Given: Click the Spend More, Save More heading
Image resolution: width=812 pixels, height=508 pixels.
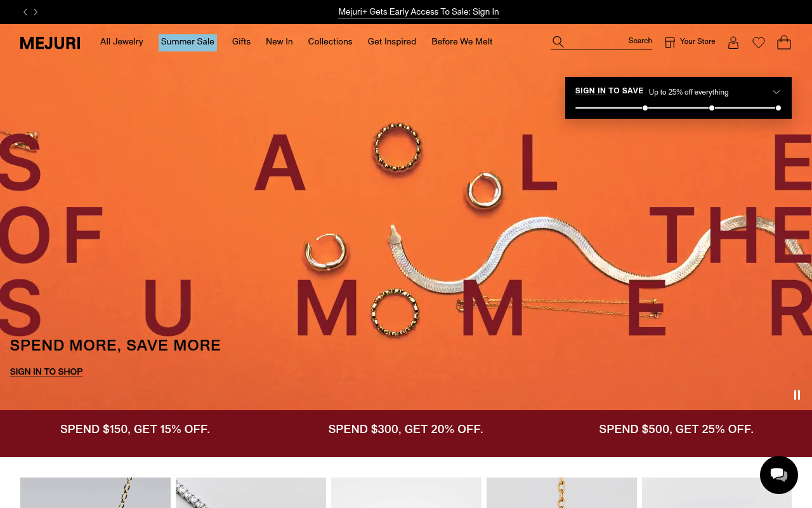Looking at the screenshot, I should pyautogui.click(x=115, y=345).
